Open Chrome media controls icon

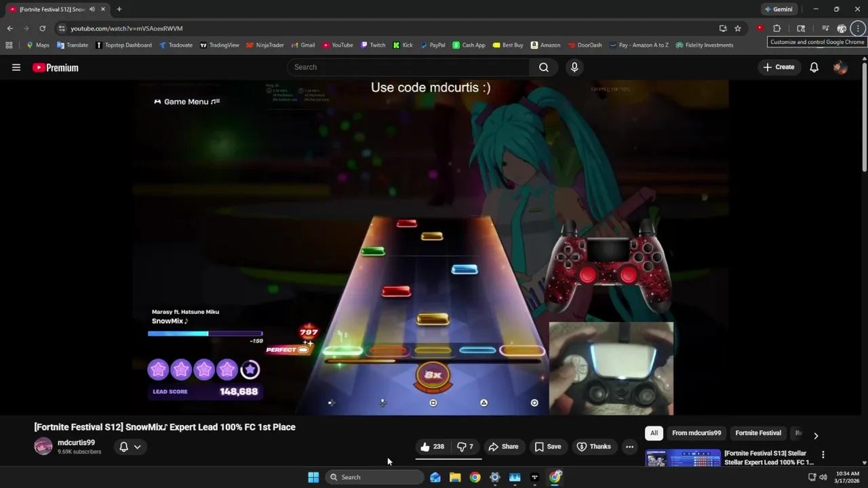(825, 28)
